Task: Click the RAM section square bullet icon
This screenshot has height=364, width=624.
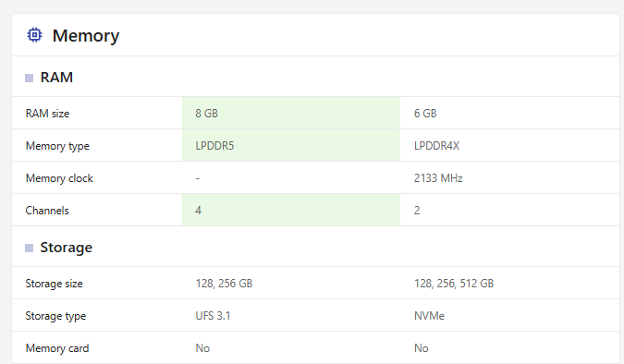Action: [x=29, y=78]
